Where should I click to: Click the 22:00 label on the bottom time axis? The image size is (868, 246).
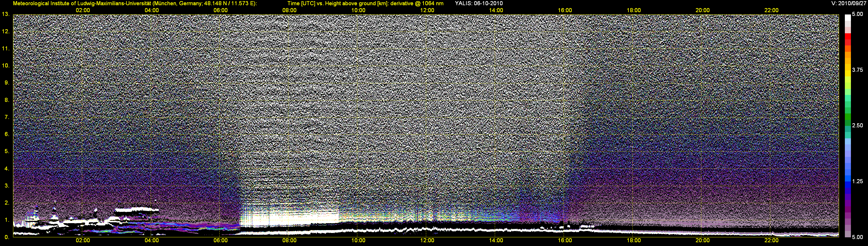pos(771,241)
